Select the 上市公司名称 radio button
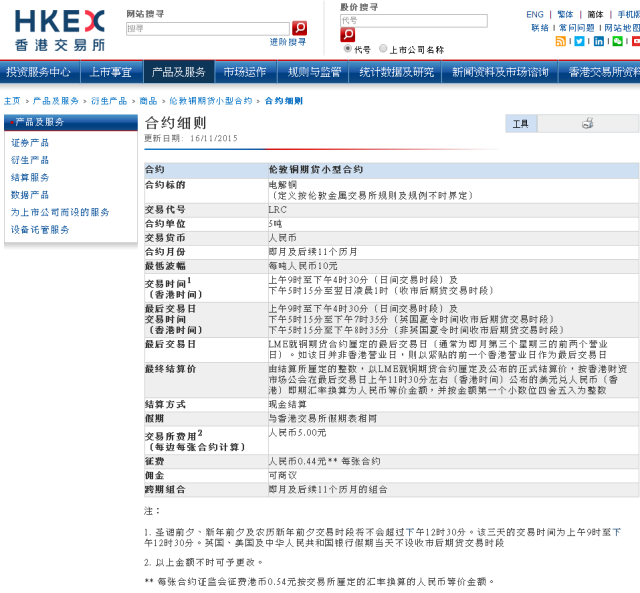This screenshot has height=593, width=640. [x=383, y=49]
